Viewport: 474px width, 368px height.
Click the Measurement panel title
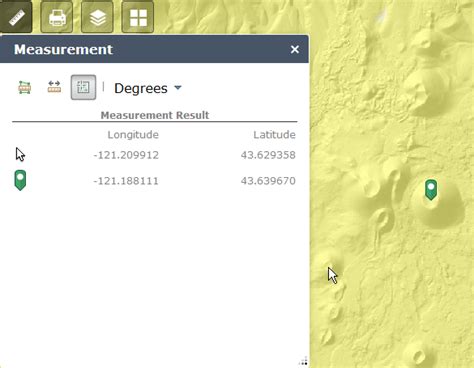[x=63, y=49]
